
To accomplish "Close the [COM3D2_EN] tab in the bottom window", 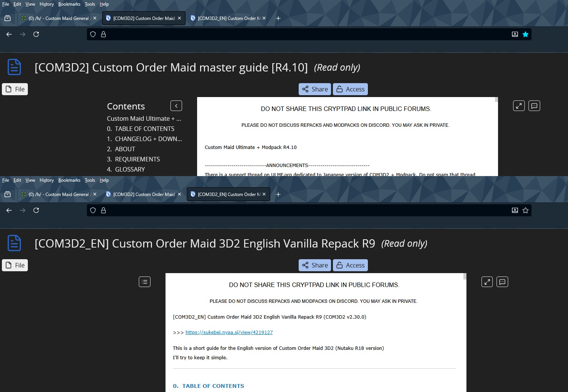I will pyautogui.click(x=264, y=194).
